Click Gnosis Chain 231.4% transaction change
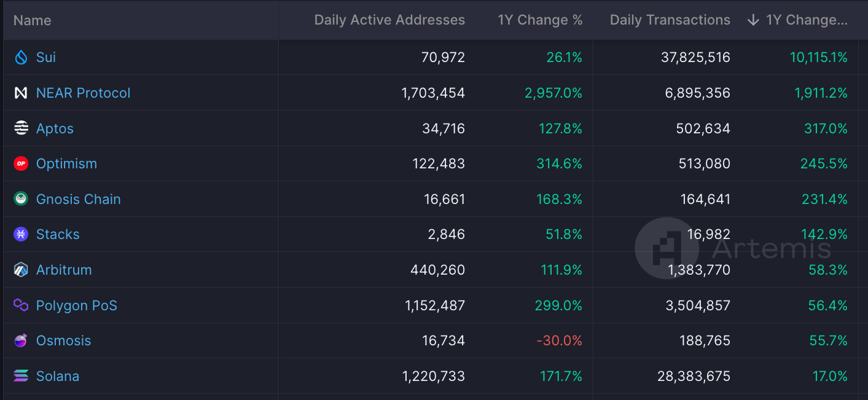The height and width of the screenshot is (400, 868). (825, 199)
